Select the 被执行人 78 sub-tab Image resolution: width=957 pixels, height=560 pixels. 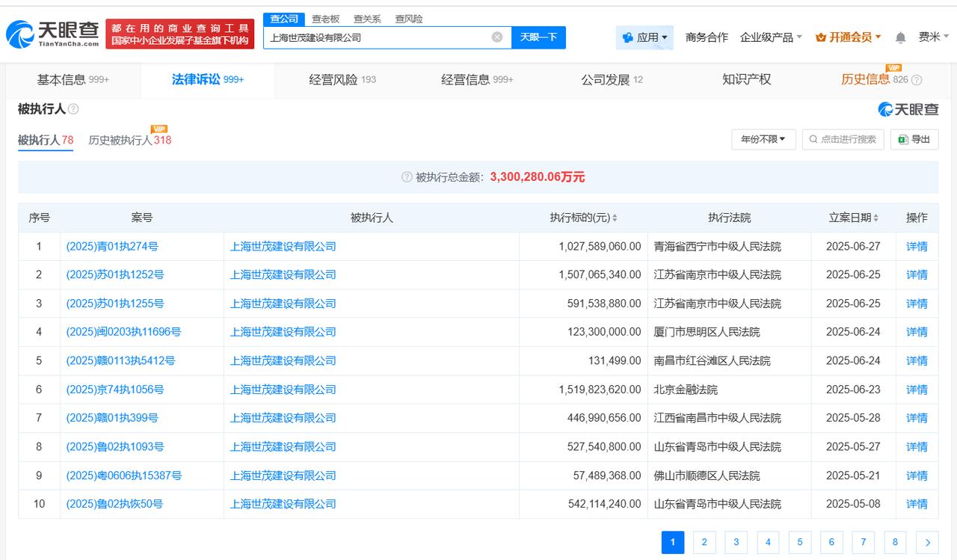(x=46, y=140)
